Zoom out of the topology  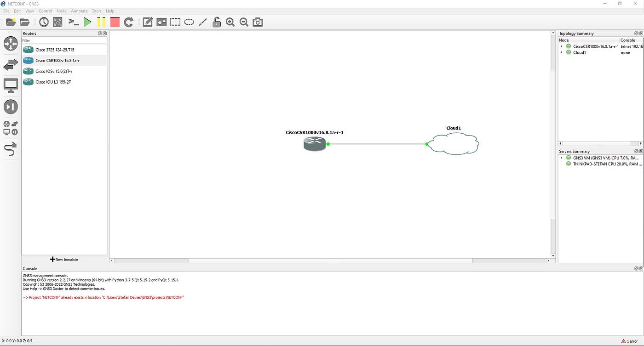click(x=244, y=22)
